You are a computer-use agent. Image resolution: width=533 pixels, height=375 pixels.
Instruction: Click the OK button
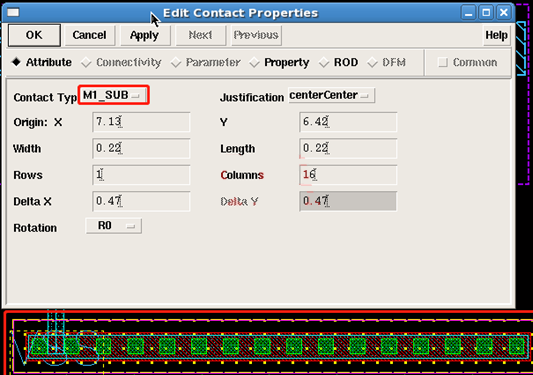click(x=34, y=35)
